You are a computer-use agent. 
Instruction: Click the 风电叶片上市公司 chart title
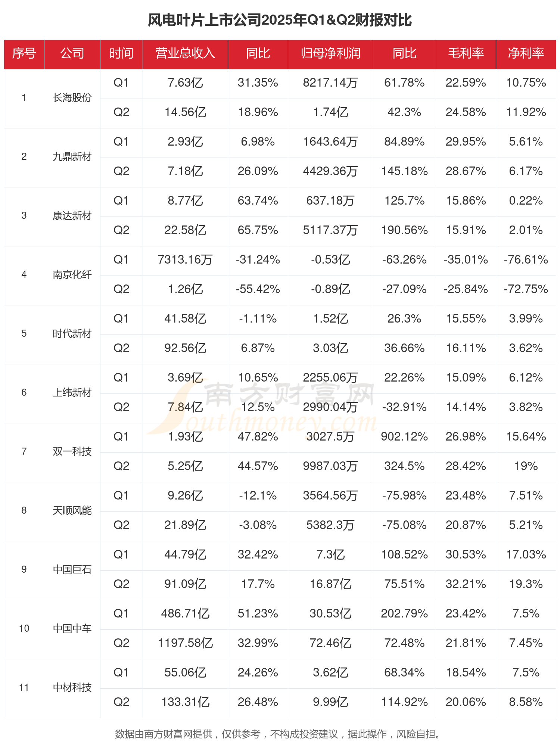[x=280, y=20]
